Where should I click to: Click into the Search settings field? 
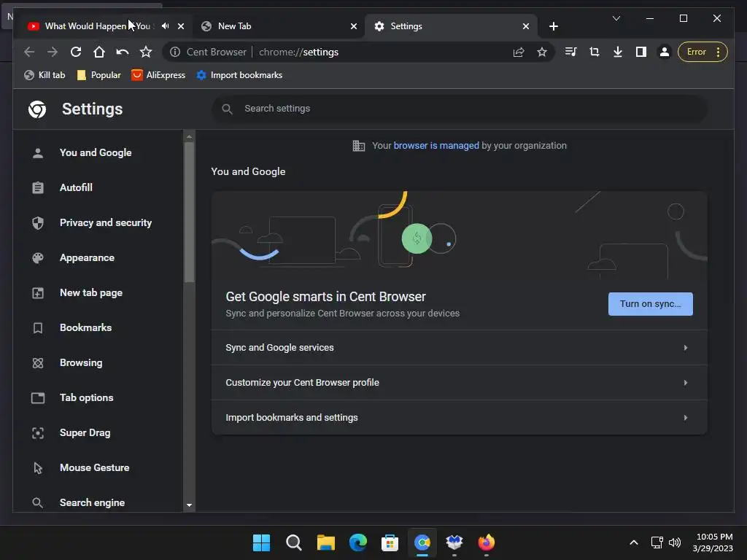460,109
